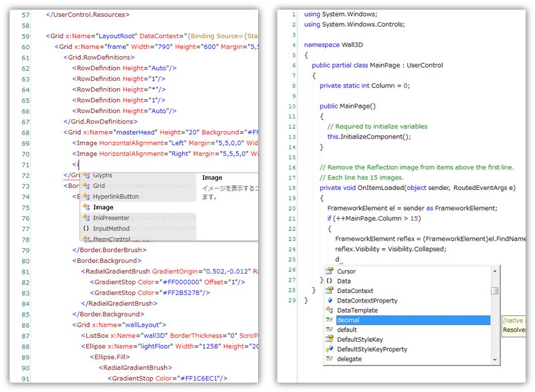Click C# line number 10
Screen dimensions: 535x392
[x=292, y=106]
